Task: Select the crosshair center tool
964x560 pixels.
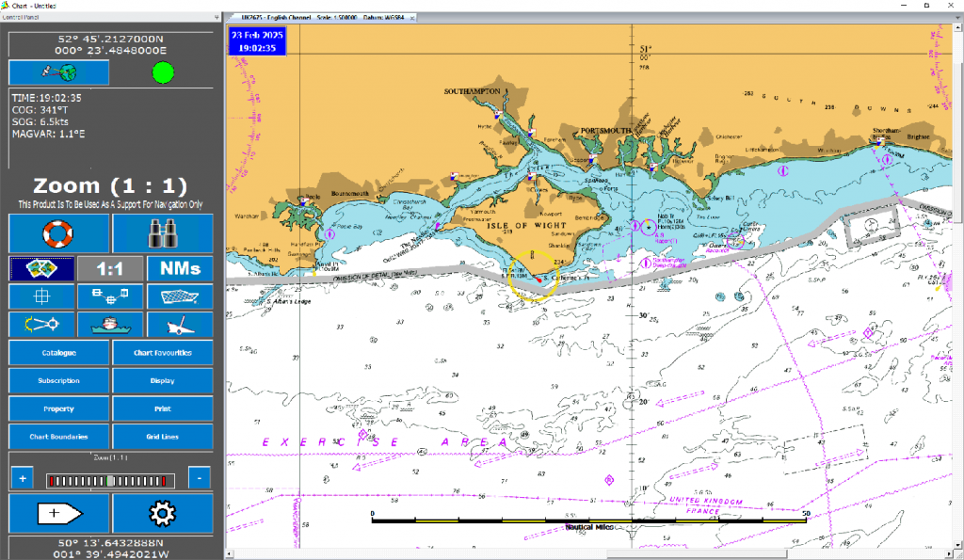Action: point(40,296)
